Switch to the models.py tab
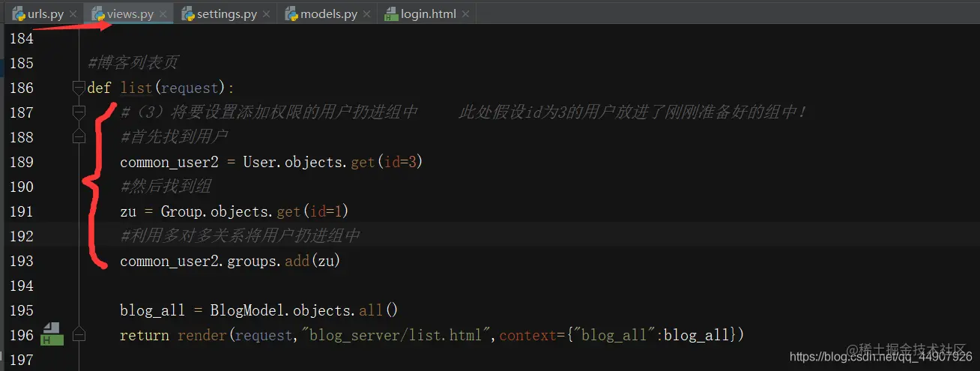The height and width of the screenshot is (371, 980). [329, 13]
